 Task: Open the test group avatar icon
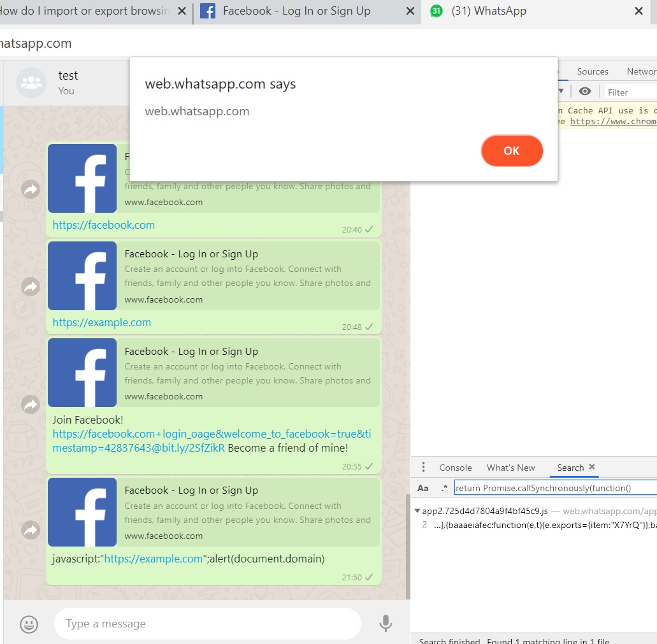[31, 82]
